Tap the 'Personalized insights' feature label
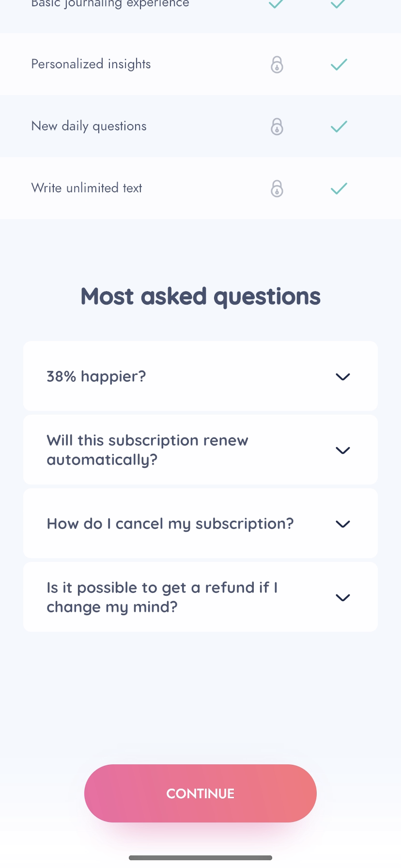This screenshot has width=401, height=868. (91, 64)
